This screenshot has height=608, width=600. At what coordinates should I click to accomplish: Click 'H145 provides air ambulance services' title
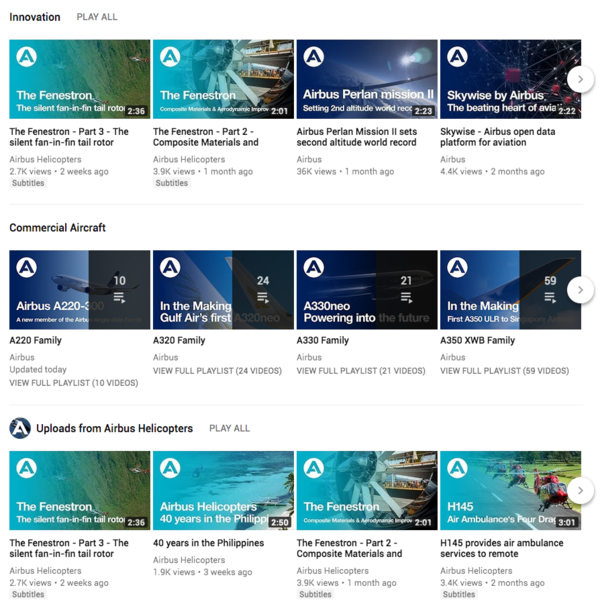pyautogui.click(x=502, y=548)
